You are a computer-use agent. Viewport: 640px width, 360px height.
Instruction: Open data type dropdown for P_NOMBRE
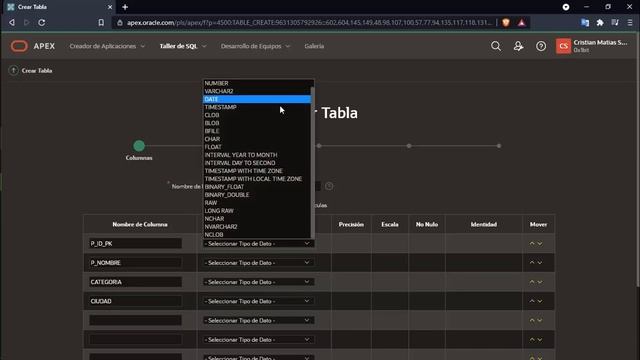tap(258, 263)
